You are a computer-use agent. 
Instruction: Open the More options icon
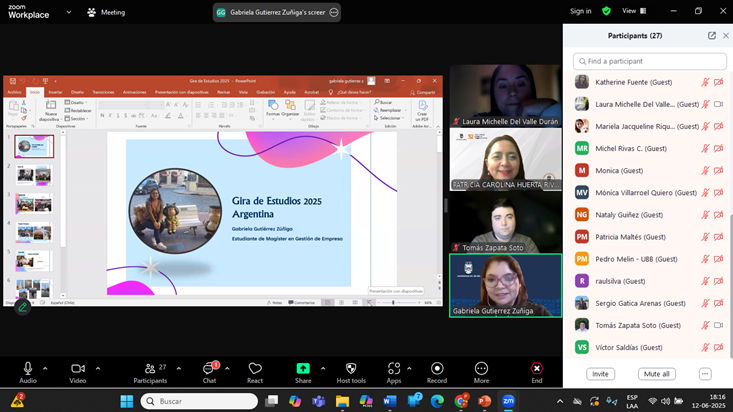coord(481,369)
